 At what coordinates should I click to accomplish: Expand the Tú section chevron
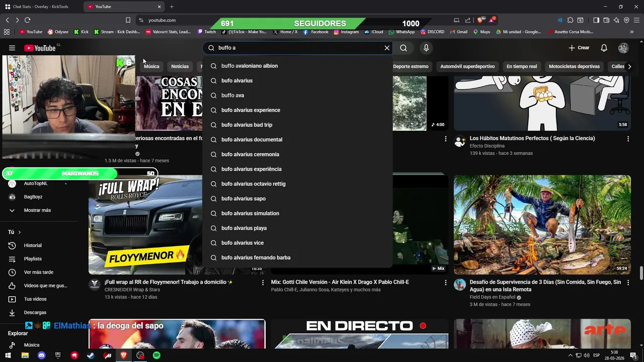click(20, 232)
